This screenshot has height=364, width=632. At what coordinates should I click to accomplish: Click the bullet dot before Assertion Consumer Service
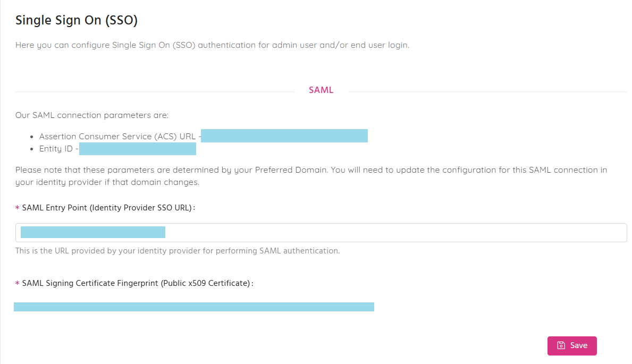coord(32,137)
